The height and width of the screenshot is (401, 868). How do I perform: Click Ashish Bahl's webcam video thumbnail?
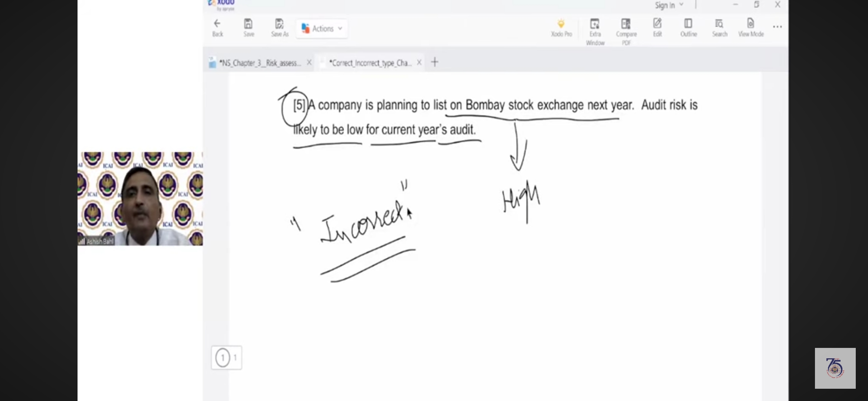(140, 199)
